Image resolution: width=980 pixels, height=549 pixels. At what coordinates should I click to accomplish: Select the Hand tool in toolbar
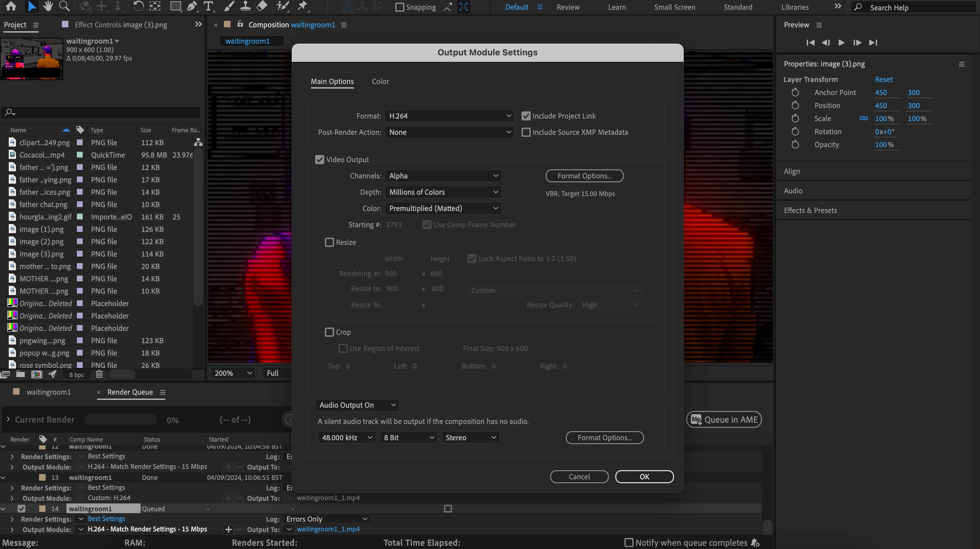48,6
